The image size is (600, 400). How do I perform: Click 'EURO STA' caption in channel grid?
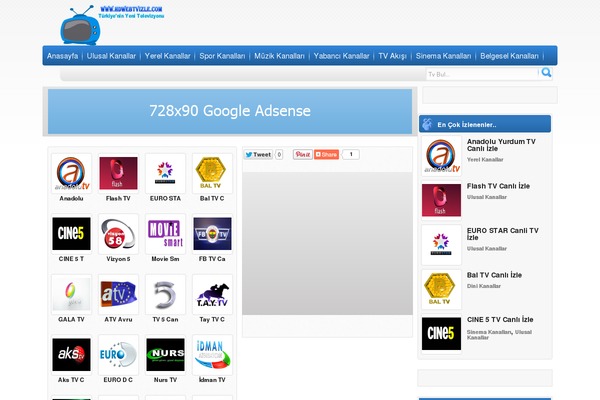coord(165,198)
